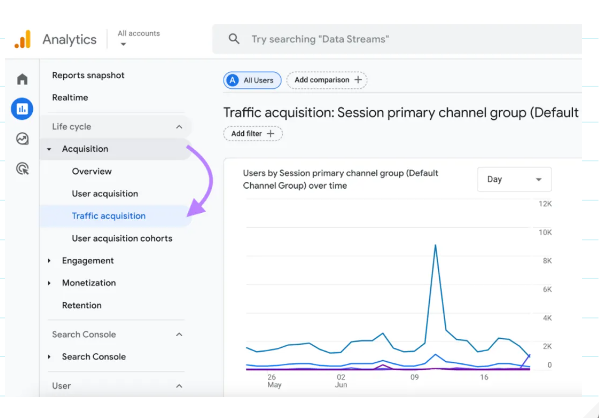The width and height of the screenshot is (599, 418).
Task: Open the All accounts dropdown
Action: tap(139, 39)
